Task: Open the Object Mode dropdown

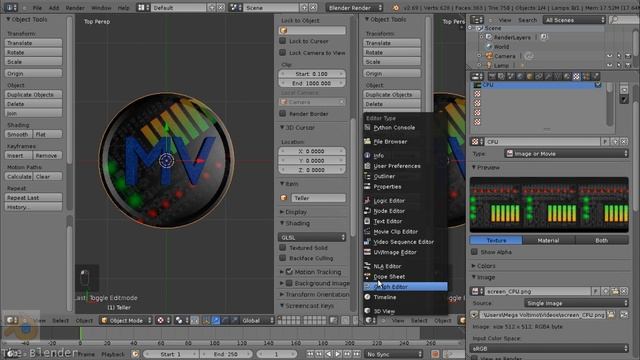Action: (x=126, y=320)
